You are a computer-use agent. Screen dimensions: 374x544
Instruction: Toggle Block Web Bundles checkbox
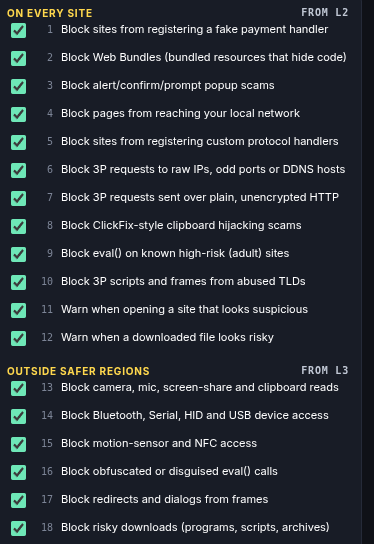18,58
